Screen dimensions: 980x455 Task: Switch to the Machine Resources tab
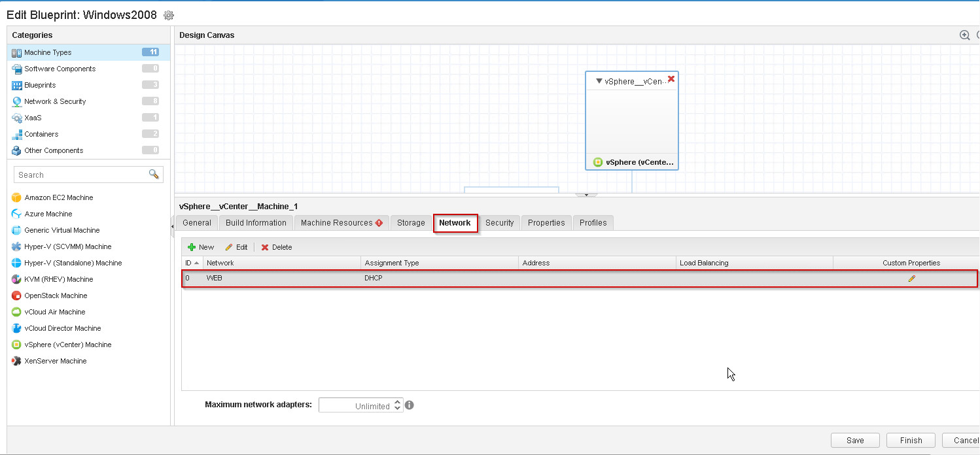coord(341,223)
